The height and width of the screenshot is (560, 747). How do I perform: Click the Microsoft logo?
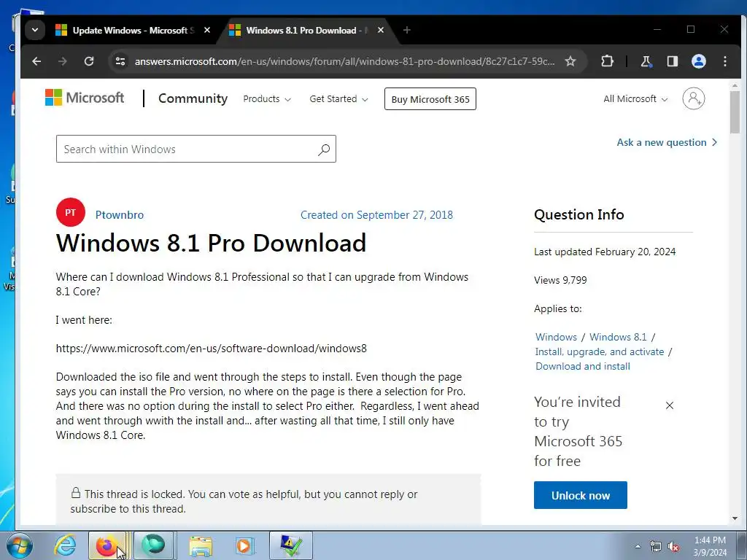click(x=85, y=98)
